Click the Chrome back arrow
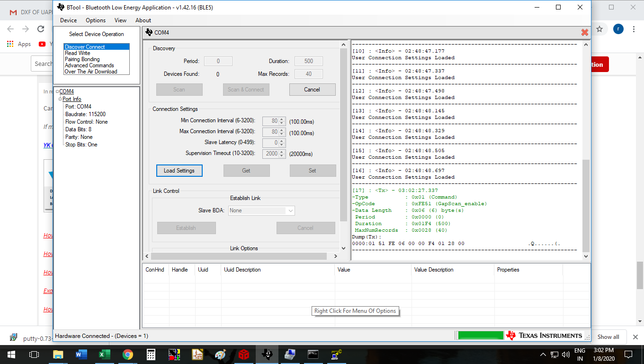This screenshot has height=364, width=644. coord(10,29)
